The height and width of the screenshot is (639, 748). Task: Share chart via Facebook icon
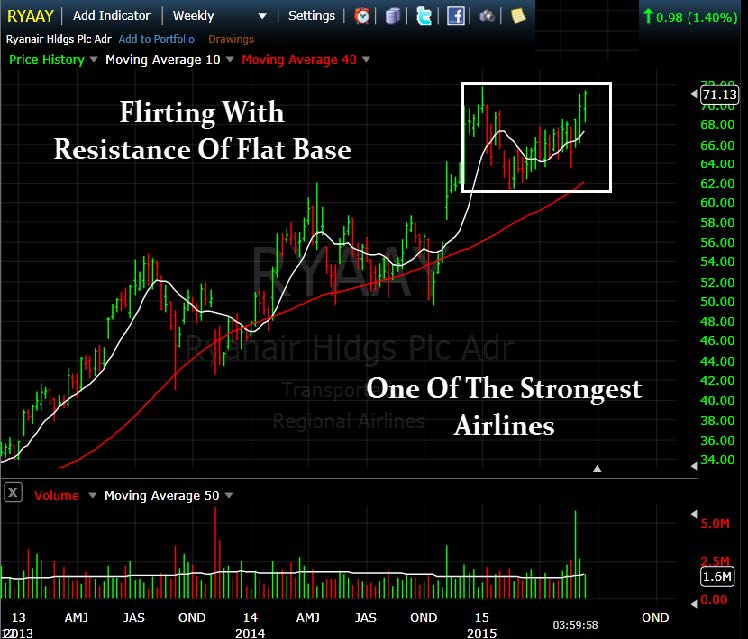pos(456,16)
